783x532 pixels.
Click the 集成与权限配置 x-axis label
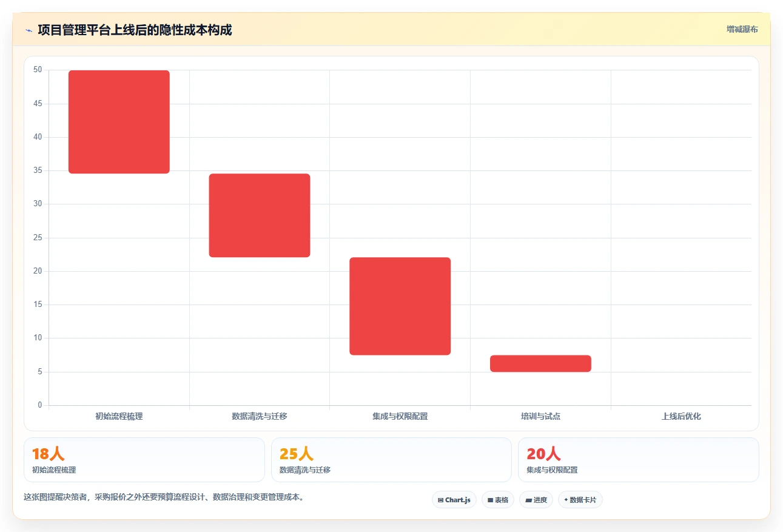point(400,416)
